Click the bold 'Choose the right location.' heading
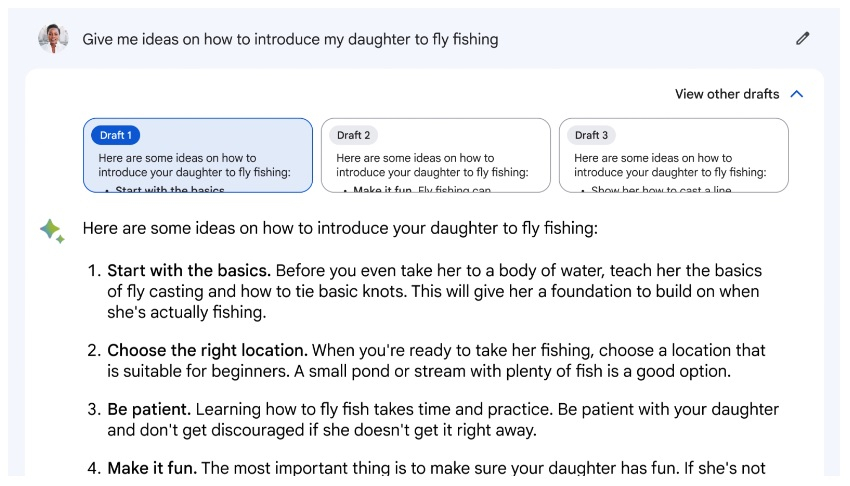The height and width of the screenshot is (486, 850). coord(207,350)
